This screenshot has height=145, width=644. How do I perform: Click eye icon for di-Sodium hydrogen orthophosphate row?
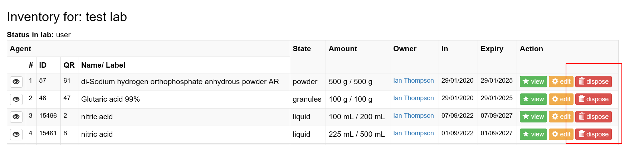point(16,82)
